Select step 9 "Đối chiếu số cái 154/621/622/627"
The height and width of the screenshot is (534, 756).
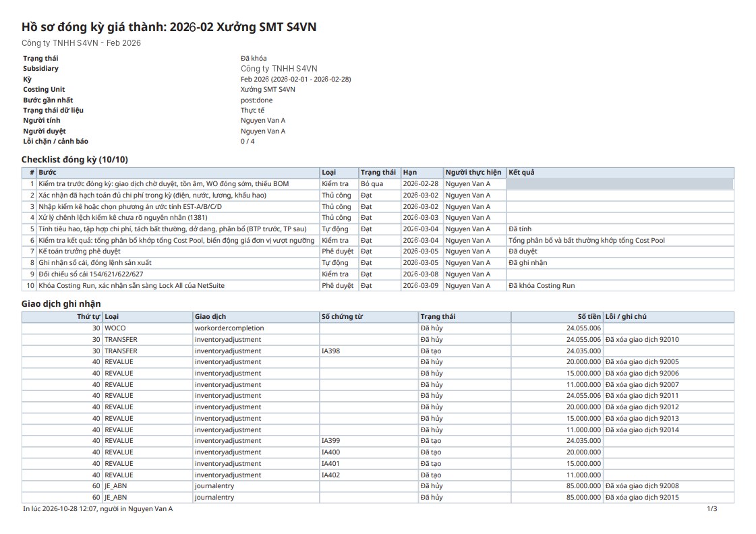[90, 274]
